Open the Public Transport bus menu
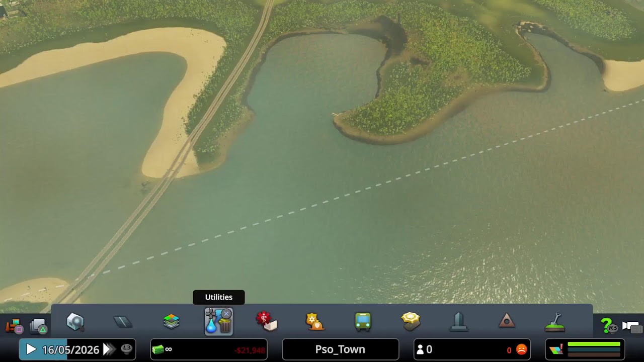This screenshot has height=362, width=644. tap(363, 321)
